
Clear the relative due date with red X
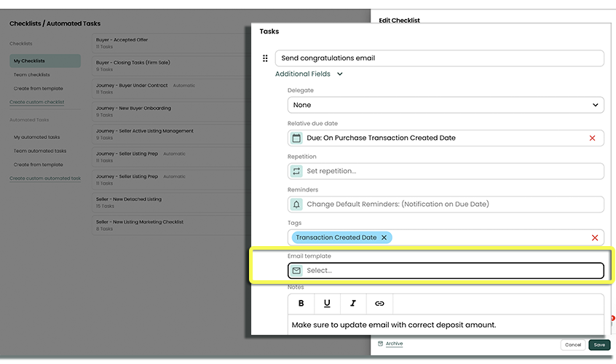tap(592, 138)
